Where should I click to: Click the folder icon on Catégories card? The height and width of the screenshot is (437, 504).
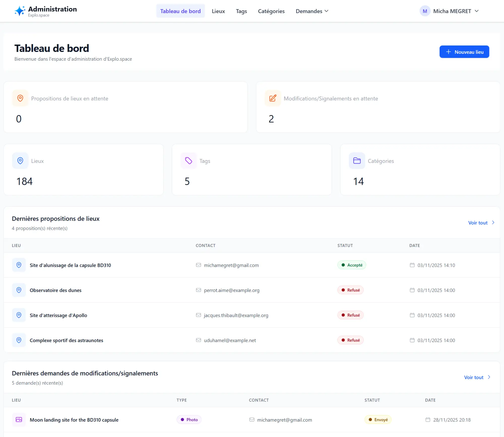point(357,161)
